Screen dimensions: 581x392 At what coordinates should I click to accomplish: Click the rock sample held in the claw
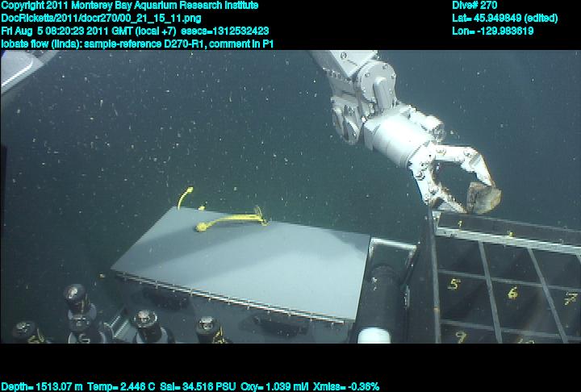[484, 195]
